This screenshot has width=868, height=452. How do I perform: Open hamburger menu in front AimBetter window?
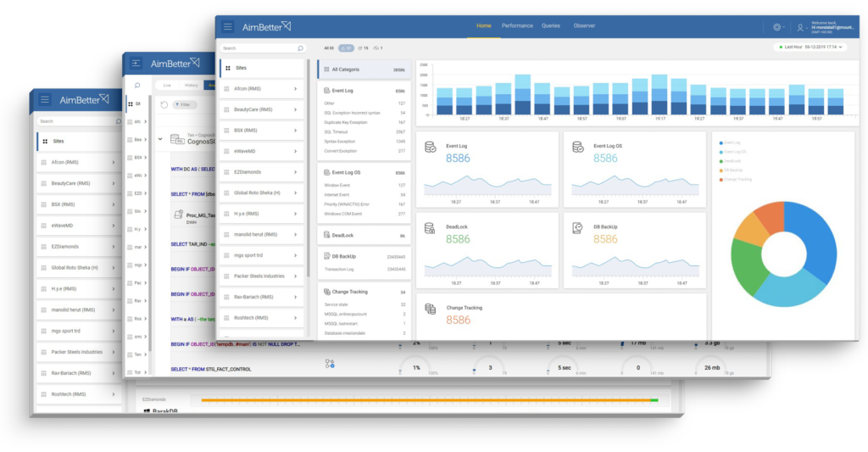click(227, 26)
